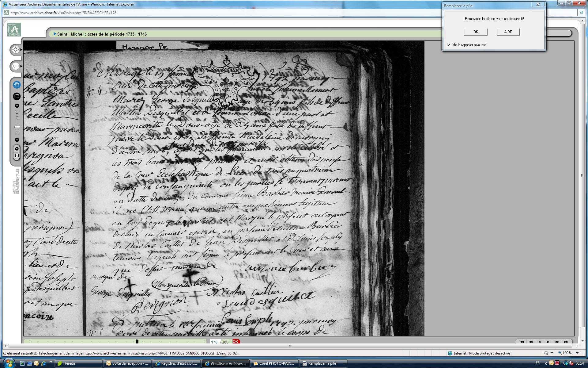Reset zoom with the equals icon
588x368 pixels.
click(17, 149)
